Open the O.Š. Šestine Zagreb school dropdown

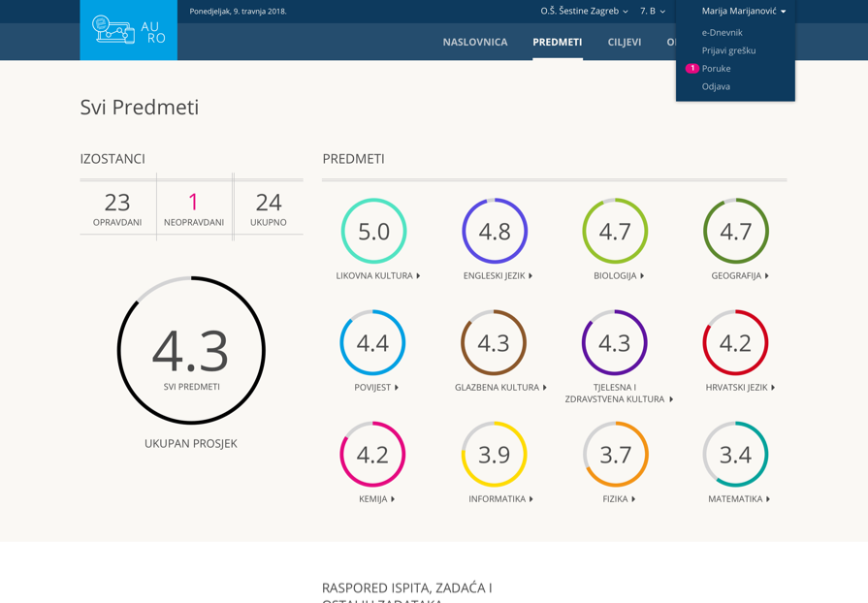coord(584,11)
